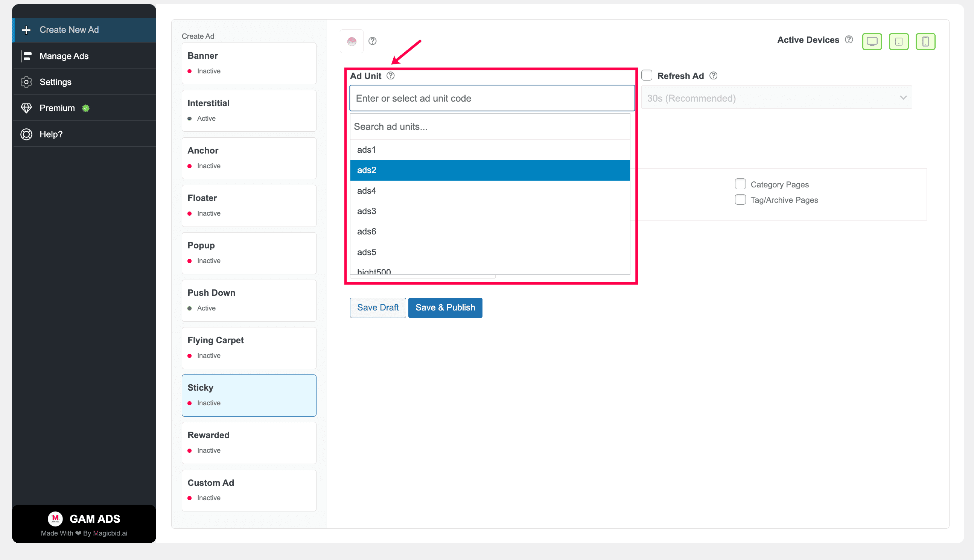Click the Save & Publish button

pyautogui.click(x=445, y=308)
